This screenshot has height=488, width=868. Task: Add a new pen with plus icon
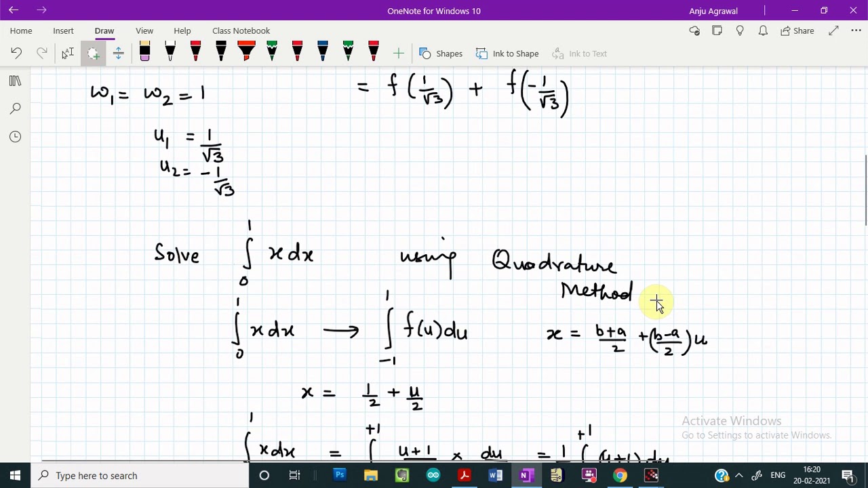pos(398,54)
